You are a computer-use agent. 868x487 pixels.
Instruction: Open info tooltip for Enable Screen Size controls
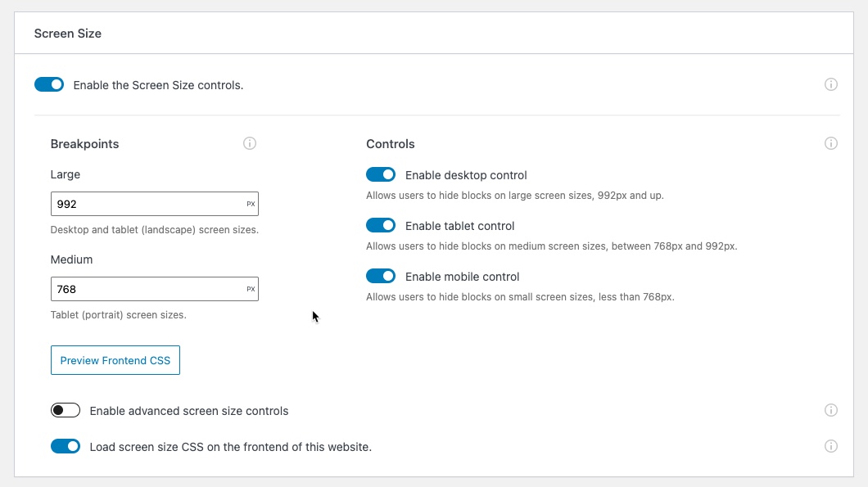(830, 84)
